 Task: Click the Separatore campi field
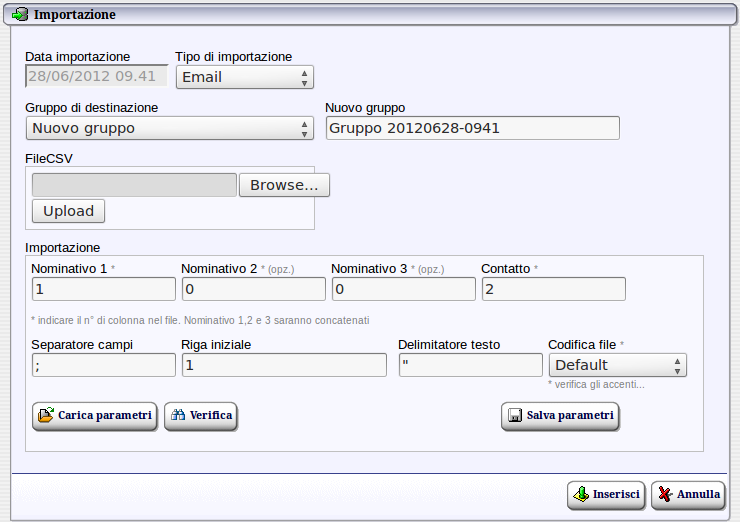click(x=103, y=365)
